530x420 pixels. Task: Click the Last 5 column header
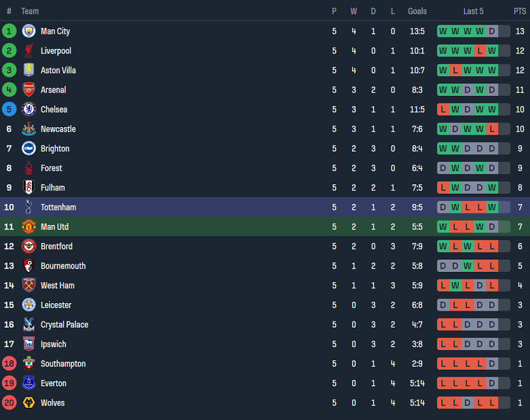[474, 11]
